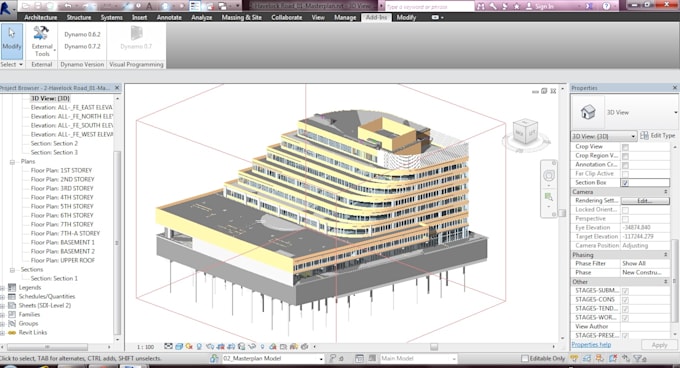This screenshot has height=368, width=680.
Task: Open the type selector dropdown arrow beside 3D View
Action: point(676,112)
